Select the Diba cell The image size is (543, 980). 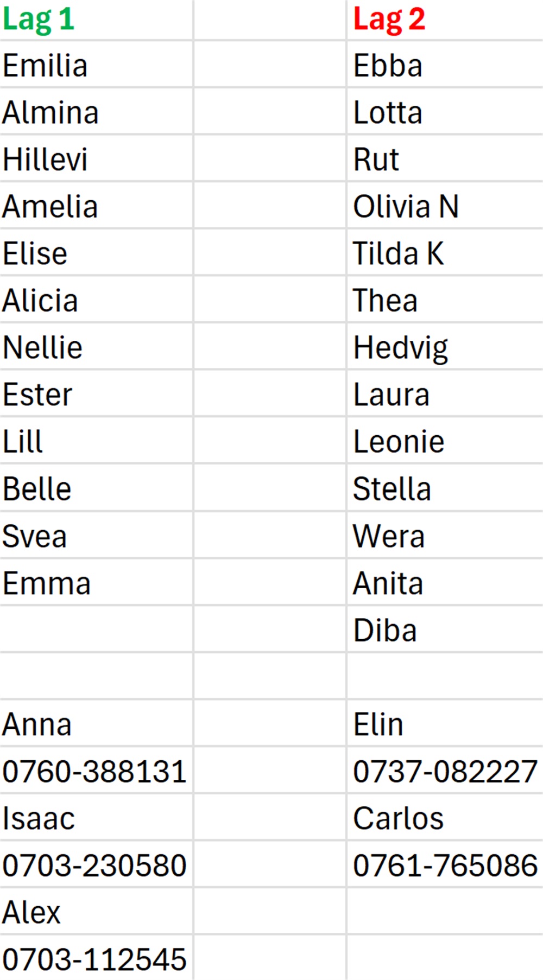point(385,630)
